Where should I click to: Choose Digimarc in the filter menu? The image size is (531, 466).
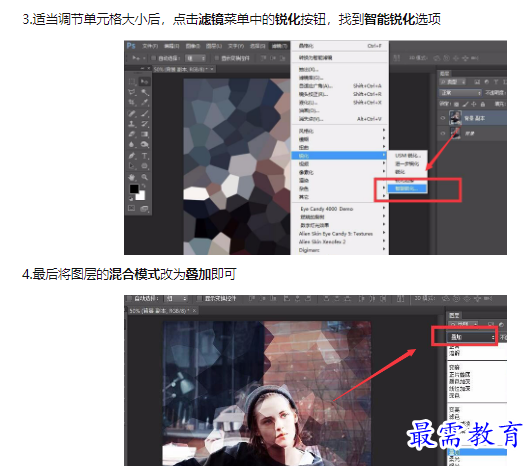pos(339,250)
